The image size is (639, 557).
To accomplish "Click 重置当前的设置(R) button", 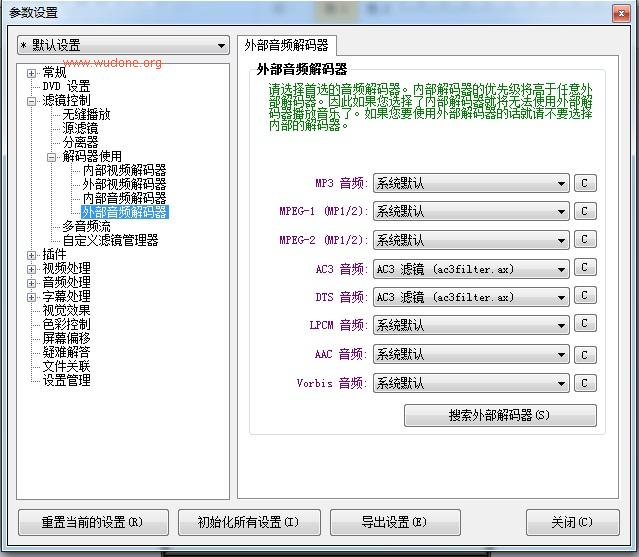I will point(93,522).
